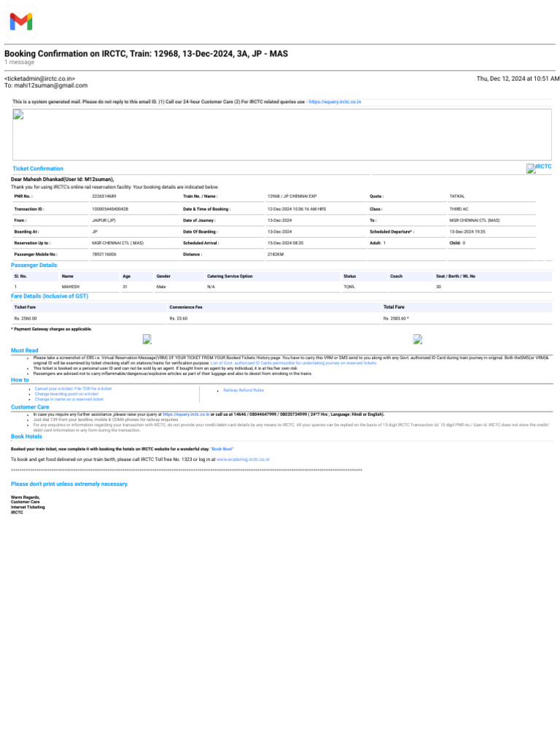Open the www.ecatering.irctc.co.in link
The image size is (560, 747).
click(x=243, y=460)
